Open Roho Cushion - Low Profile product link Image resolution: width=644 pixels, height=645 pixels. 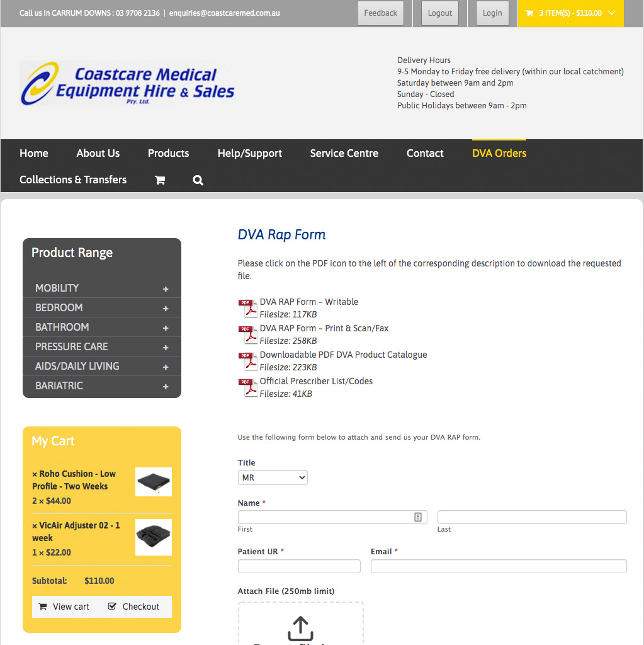[x=74, y=480]
